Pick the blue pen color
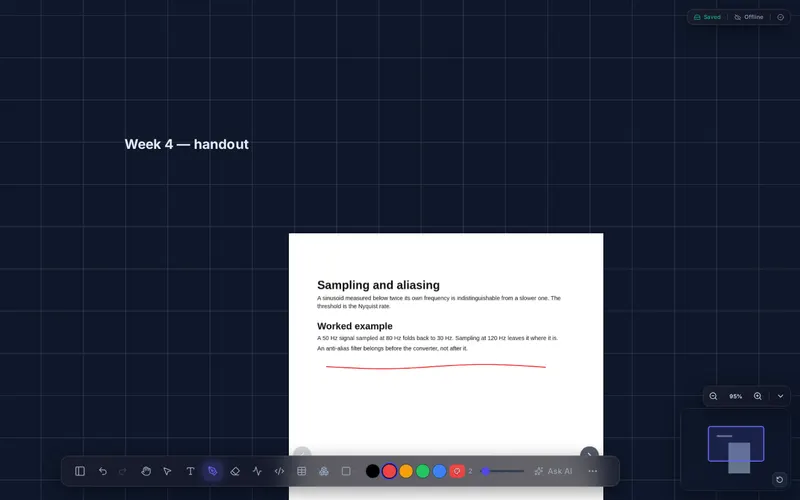Image resolution: width=800 pixels, height=500 pixels. point(439,471)
